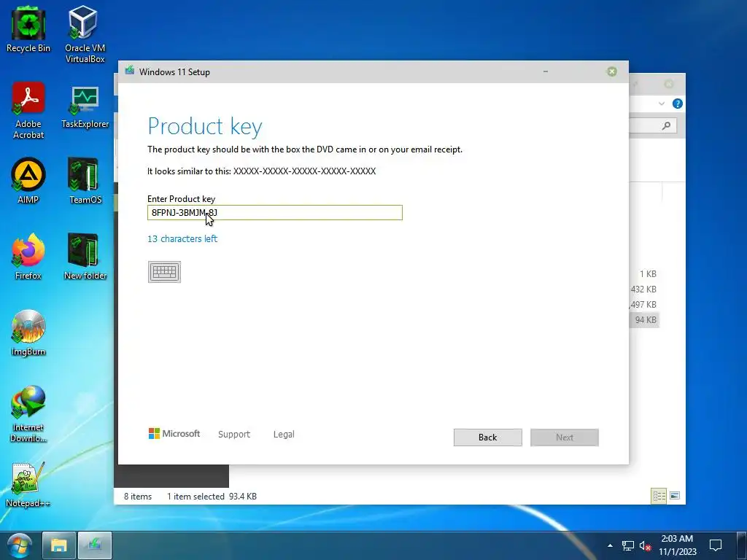Switch Explorer to details view icon

pyautogui.click(x=659, y=496)
